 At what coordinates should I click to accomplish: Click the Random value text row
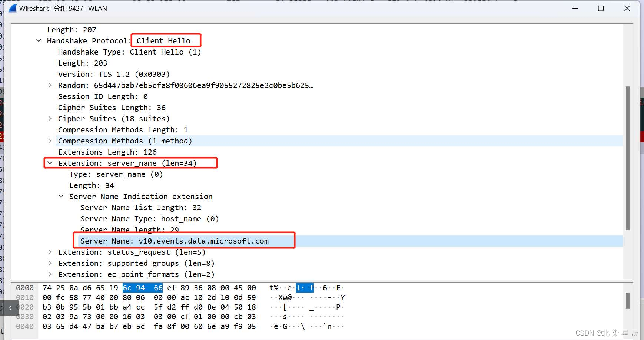[x=186, y=85]
